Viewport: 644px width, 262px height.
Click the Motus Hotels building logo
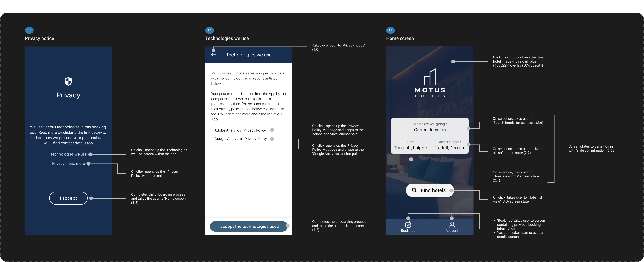click(430, 77)
